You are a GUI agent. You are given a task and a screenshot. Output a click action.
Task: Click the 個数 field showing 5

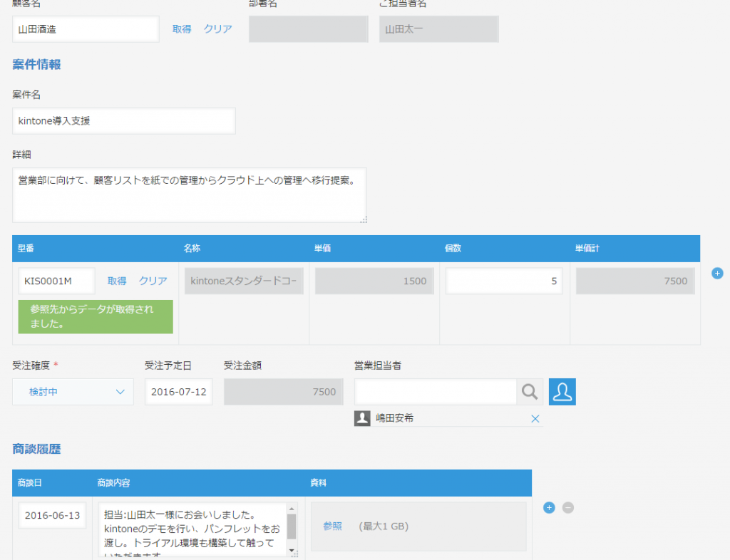[504, 281]
